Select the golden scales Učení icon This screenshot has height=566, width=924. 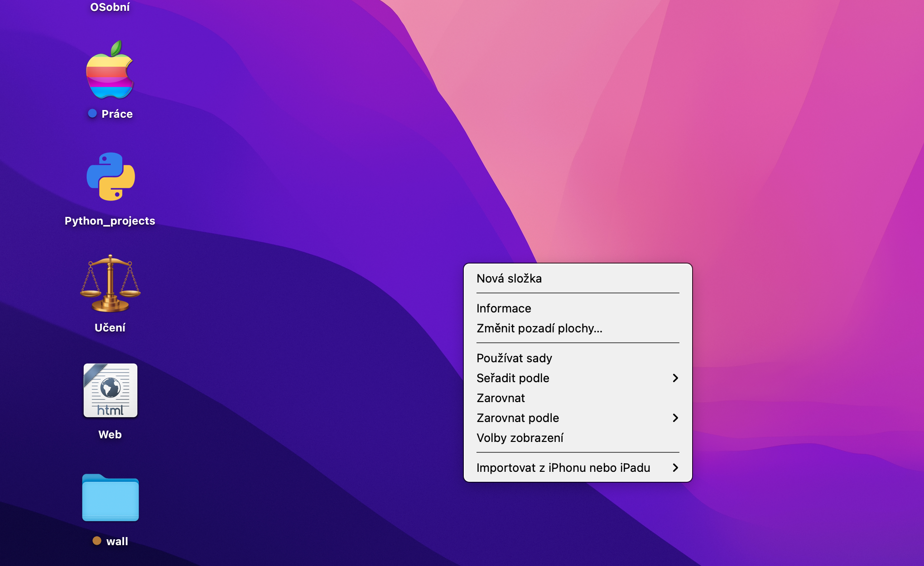pos(110,284)
